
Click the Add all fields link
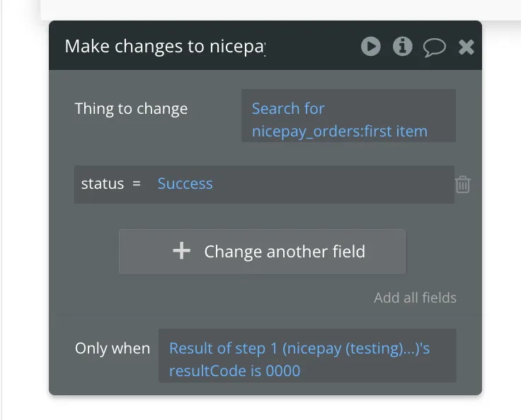pos(415,298)
